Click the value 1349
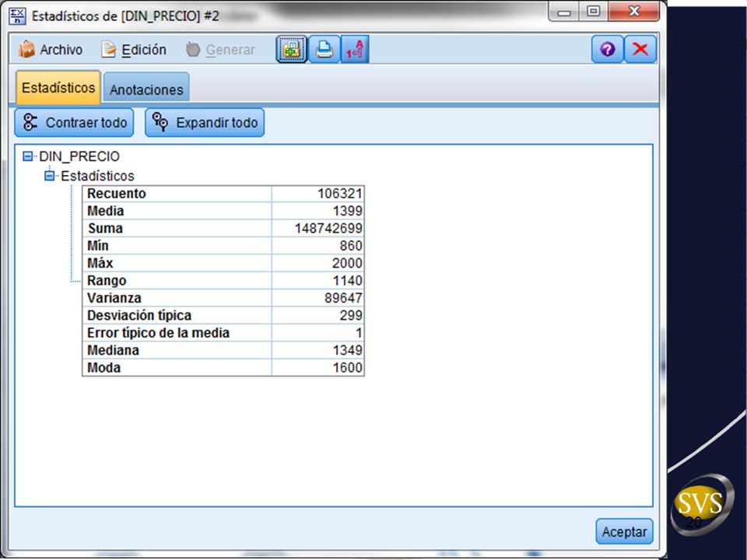This screenshot has width=747, height=560. pyautogui.click(x=347, y=350)
